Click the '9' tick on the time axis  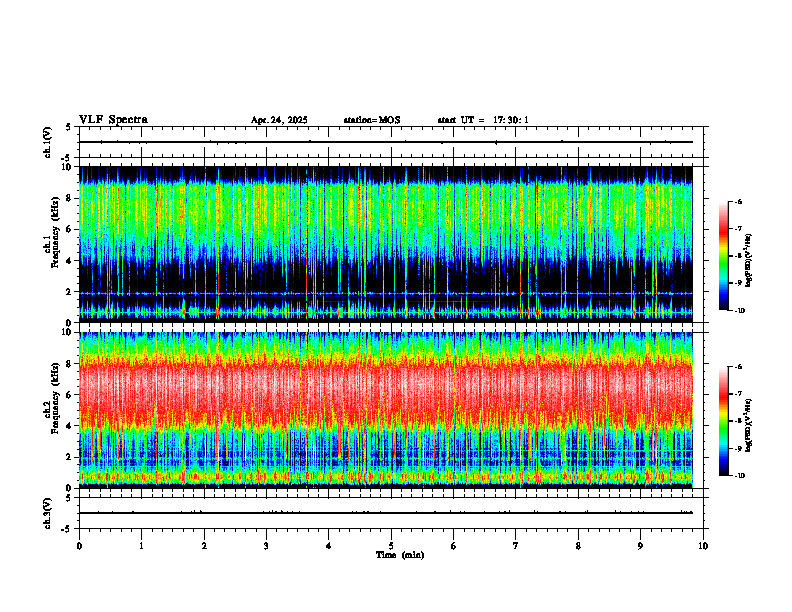[x=640, y=546]
